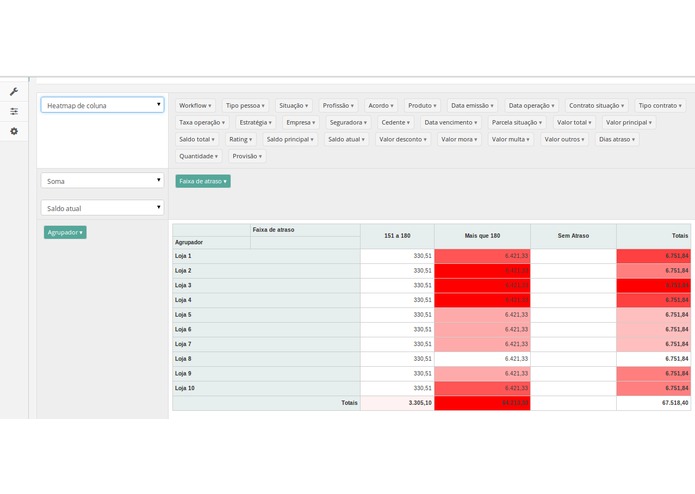
Task: Select the Tipo contrato field chip
Action: [x=660, y=105]
